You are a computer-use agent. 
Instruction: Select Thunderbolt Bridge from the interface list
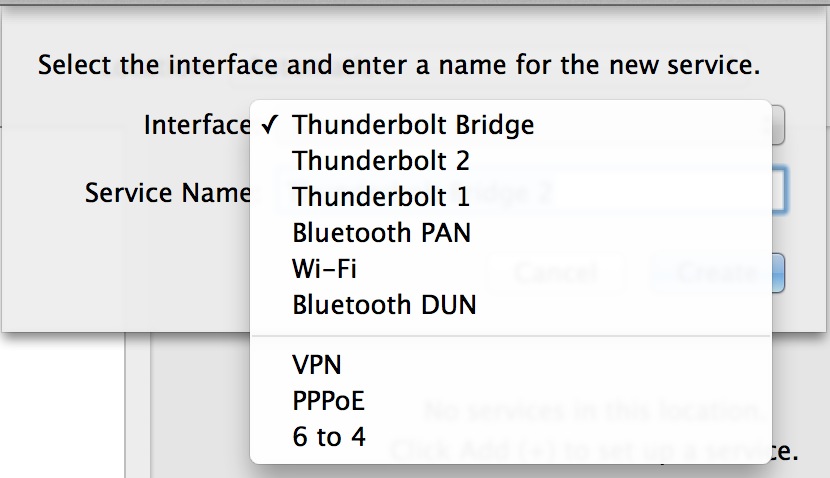413,125
